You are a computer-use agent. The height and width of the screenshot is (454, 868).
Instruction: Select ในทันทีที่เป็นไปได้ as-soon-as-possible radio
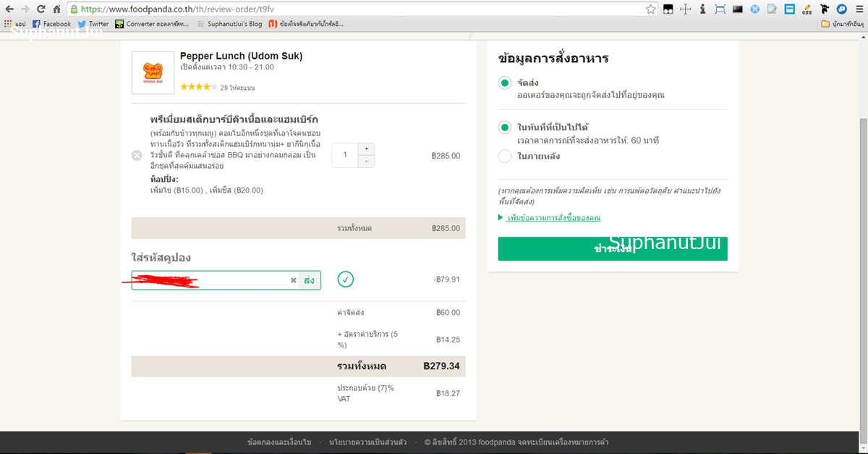(505, 127)
